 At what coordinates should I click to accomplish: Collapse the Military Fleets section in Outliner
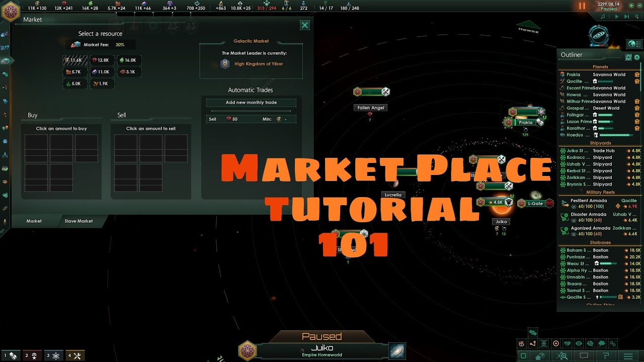[x=600, y=192]
